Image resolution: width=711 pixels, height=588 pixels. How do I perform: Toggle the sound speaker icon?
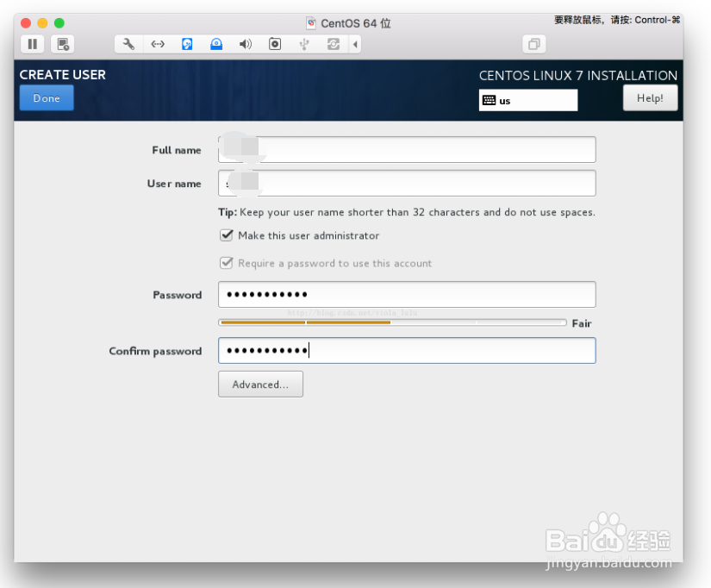click(246, 44)
